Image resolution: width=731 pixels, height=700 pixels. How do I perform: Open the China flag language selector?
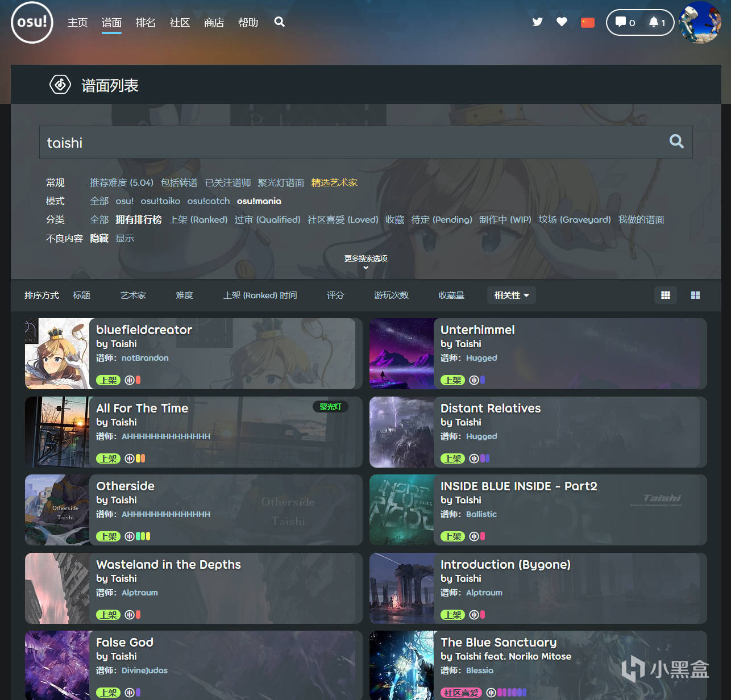[x=588, y=23]
